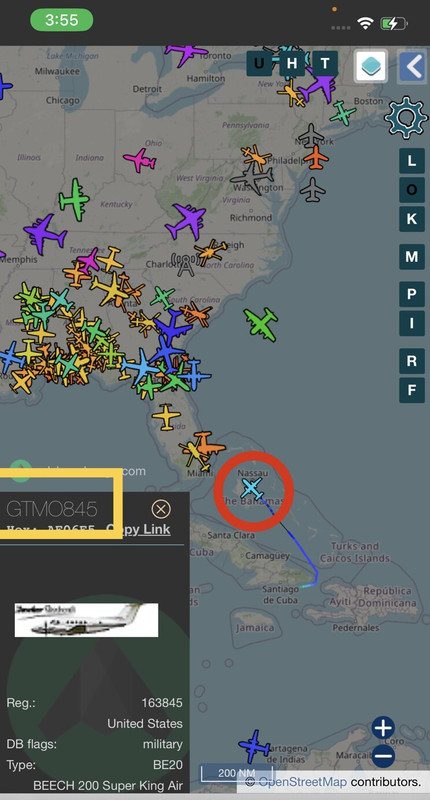430x800 pixels.
Task: Tap the green 3:55 time pill
Action: [x=62, y=20]
